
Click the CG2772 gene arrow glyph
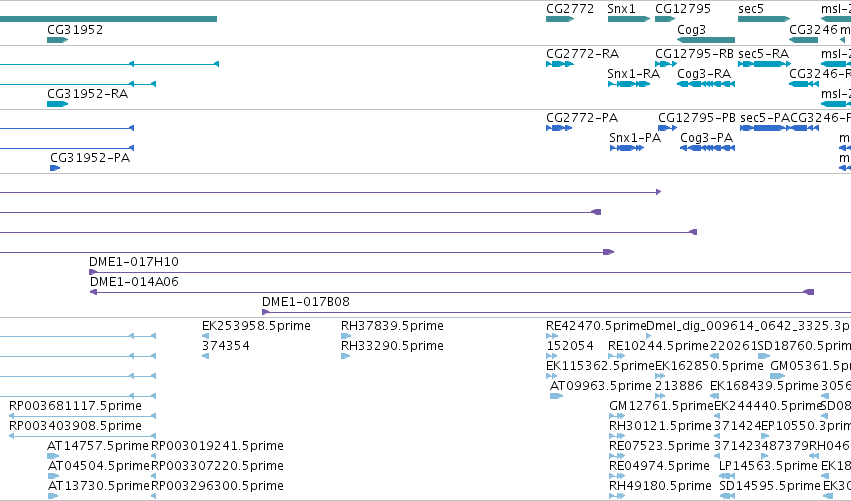tap(560, 19)
